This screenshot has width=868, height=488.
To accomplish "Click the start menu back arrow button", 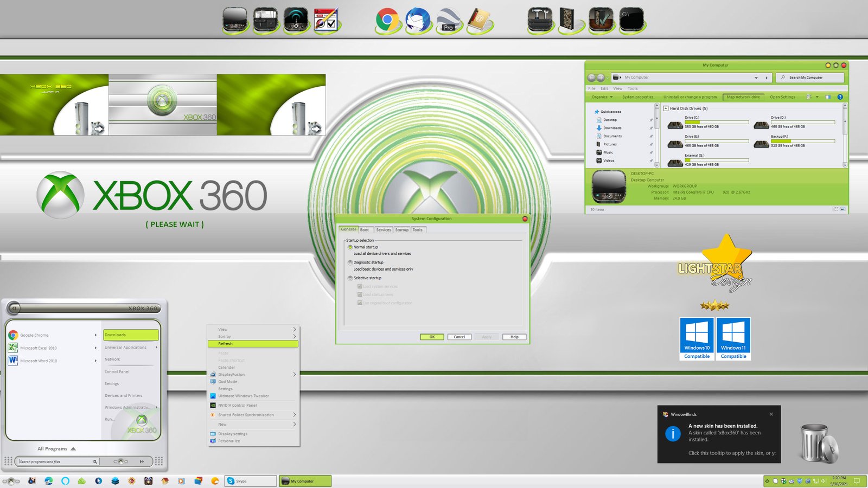I will click(x=15, y=309).
